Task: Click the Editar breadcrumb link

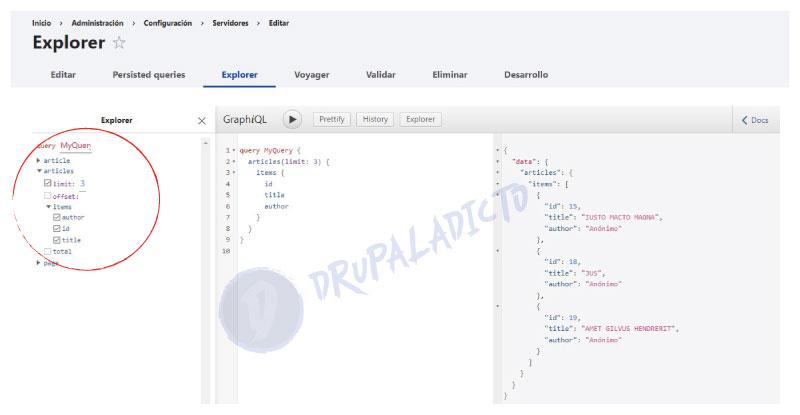Action: 279,23
